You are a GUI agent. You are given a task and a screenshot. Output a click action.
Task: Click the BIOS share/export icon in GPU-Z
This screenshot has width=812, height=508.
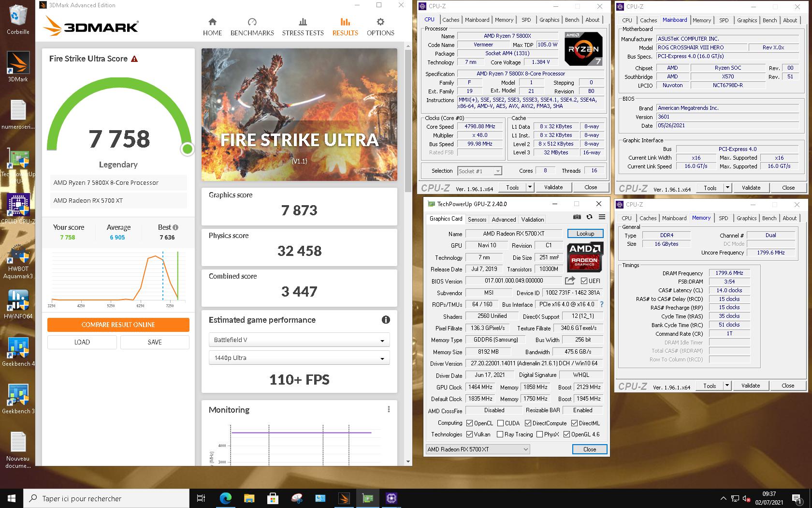(x=570, y=281)
